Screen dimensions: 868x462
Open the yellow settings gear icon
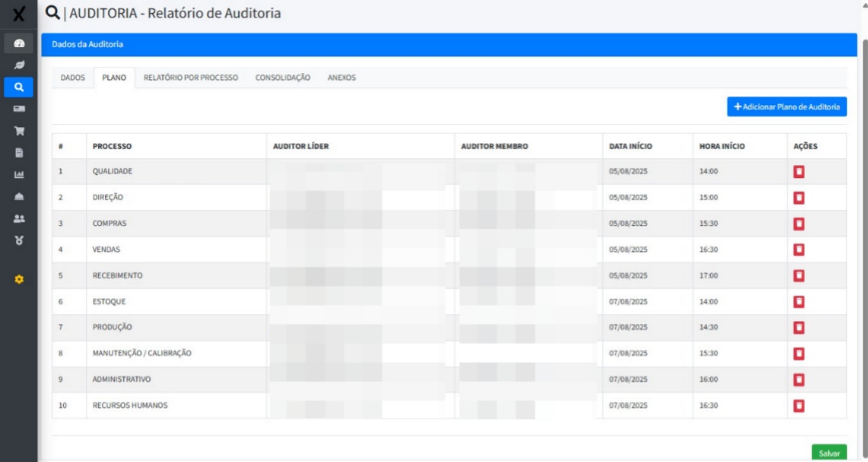(x=18, y=279)
